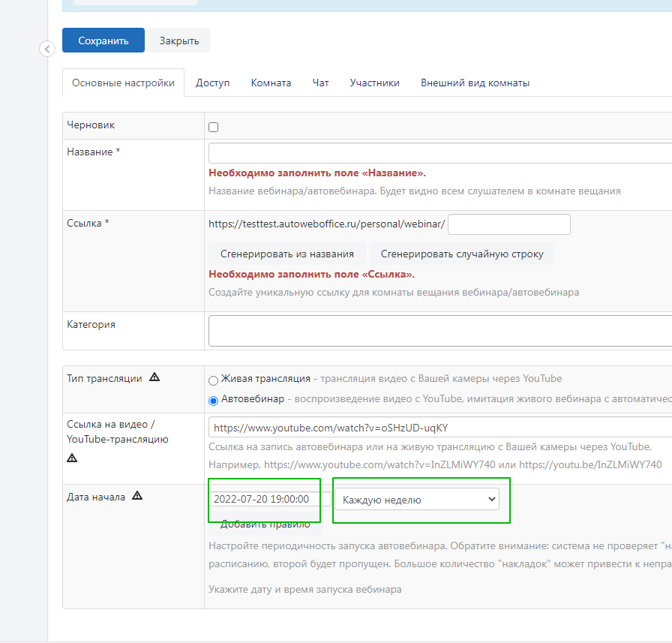Switch to the Доступ tab
672x643 pixels.
tap(212, 83)
